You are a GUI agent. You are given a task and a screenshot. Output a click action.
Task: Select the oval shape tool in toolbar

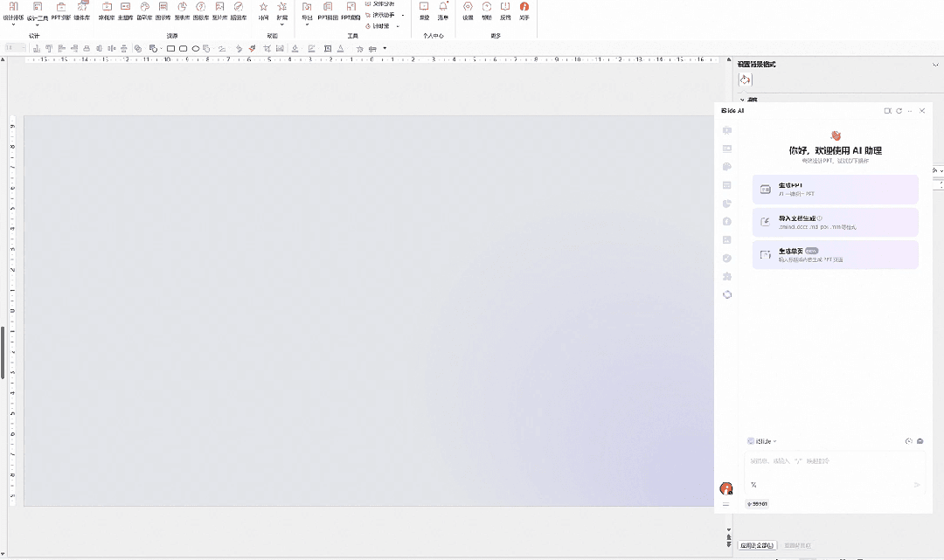click(196, 49)
